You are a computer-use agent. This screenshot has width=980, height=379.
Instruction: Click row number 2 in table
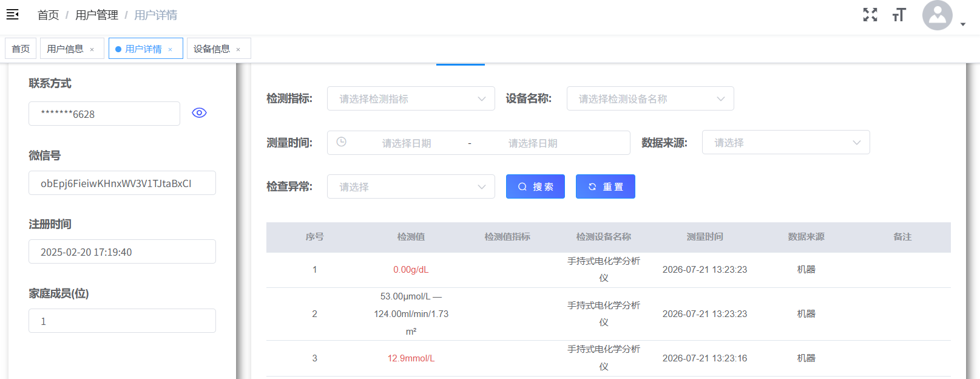pyautogui.click(x=314, y=314)
